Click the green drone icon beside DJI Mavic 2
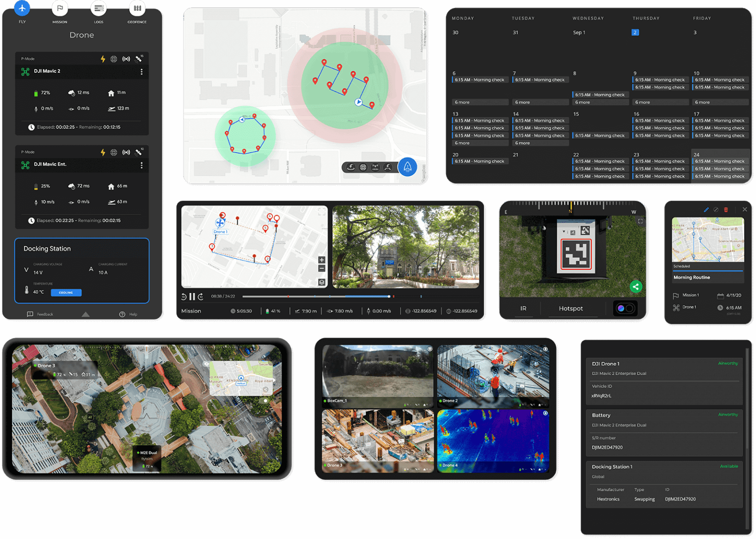Viewport: 756px width, 539px height. tap(26, 72)
